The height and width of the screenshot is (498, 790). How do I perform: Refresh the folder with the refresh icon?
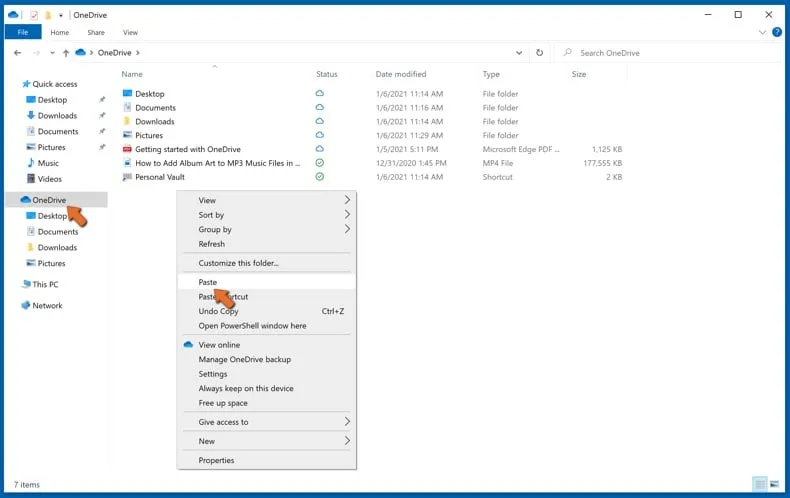(x=540, y=52)
